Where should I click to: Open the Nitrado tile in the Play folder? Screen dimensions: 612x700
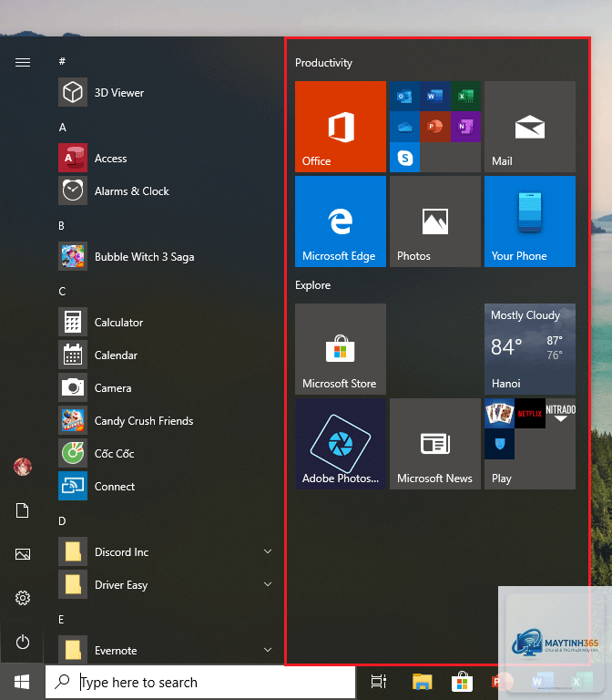click(561, 414)
